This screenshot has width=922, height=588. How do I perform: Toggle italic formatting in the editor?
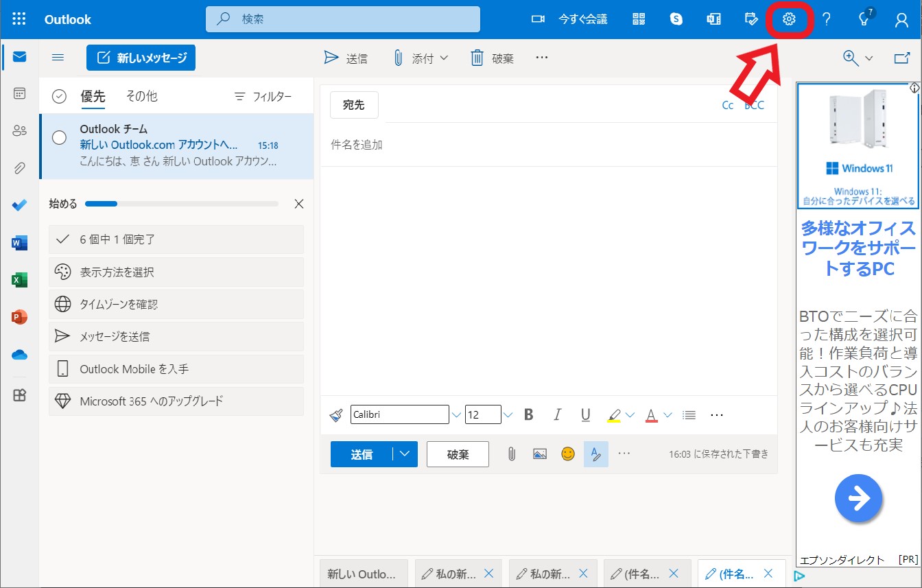coord(557,414)
